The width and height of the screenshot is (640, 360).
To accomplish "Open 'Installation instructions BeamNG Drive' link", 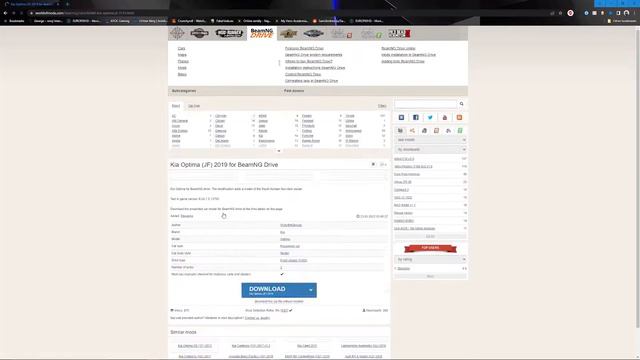I will click(315, 68).
